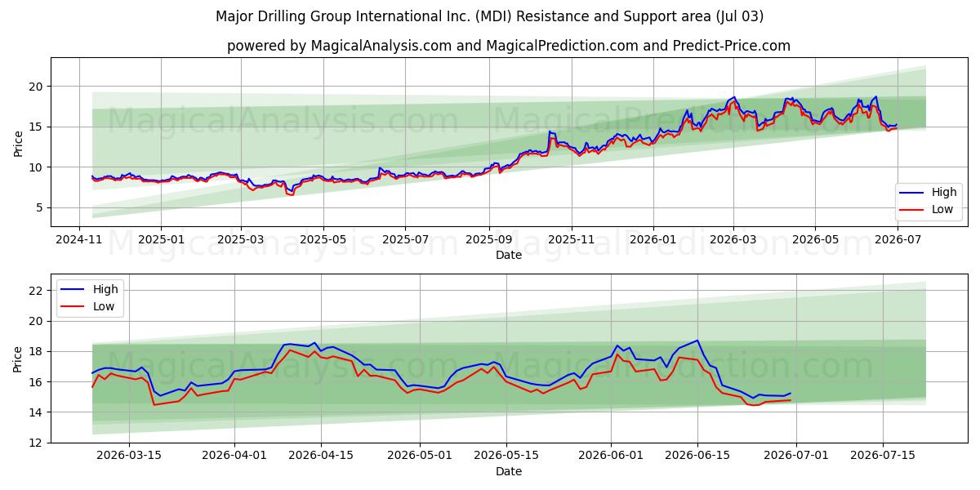
Task: Click the '2025-05' x-axis label on top chart
Action: click(323, 239)
